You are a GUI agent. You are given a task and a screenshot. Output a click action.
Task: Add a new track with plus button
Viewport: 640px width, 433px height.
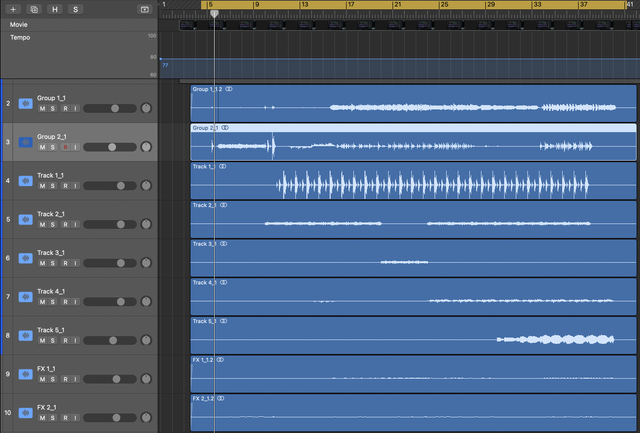[x=13, y=9]
